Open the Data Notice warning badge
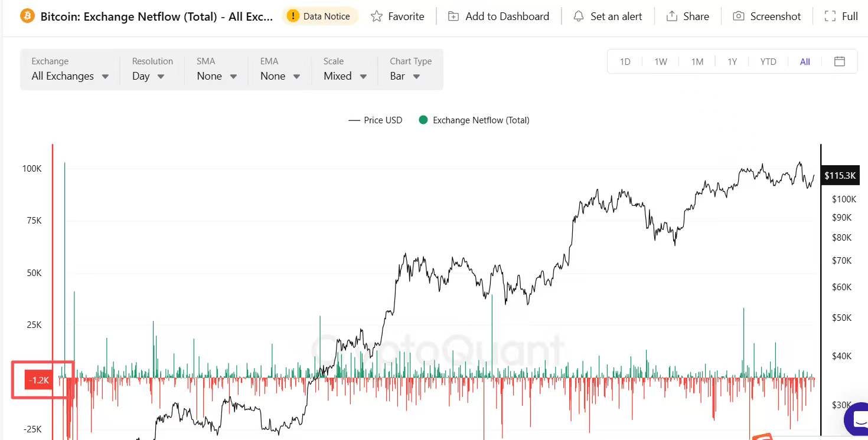868x440 pixels. pyautogui.click(x=320, y=16)
